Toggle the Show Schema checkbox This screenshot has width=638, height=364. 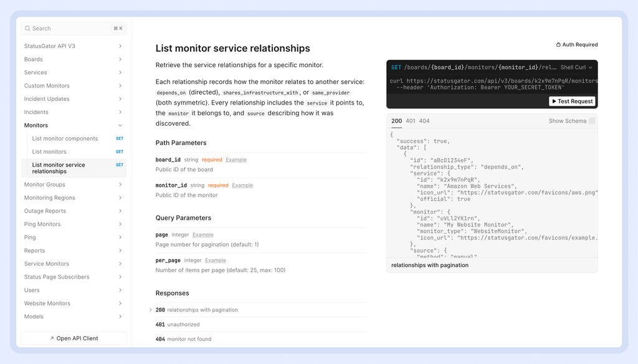[592, 121]
